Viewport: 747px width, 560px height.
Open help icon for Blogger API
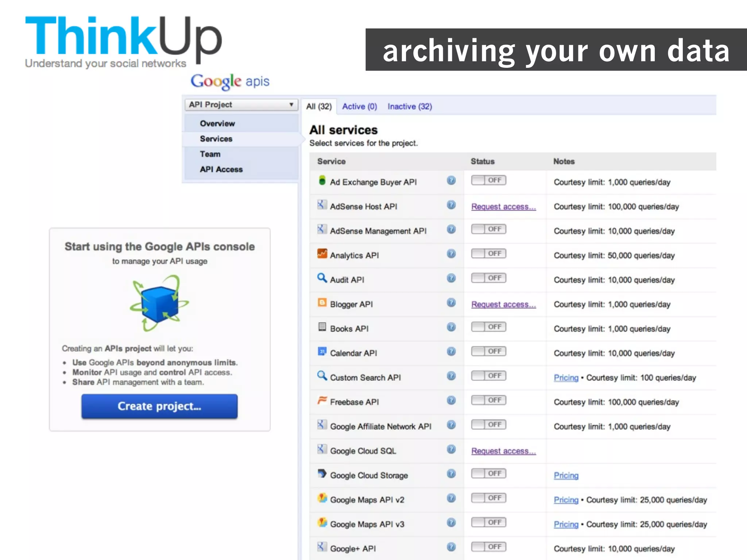point(451,303)
